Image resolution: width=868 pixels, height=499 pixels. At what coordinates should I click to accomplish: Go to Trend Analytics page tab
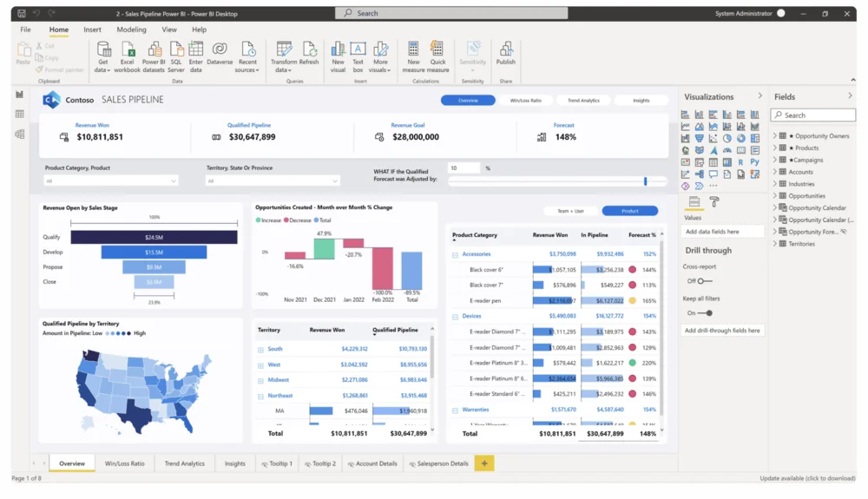click(184, 463)
